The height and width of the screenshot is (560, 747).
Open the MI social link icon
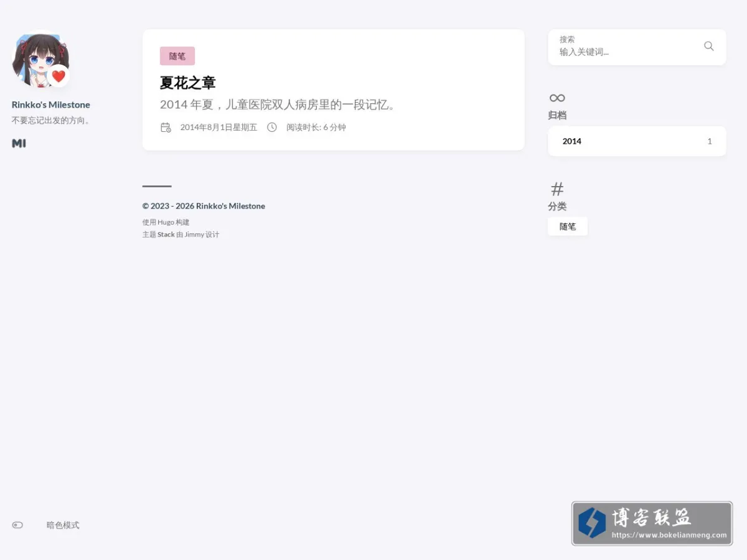point(19,144)
